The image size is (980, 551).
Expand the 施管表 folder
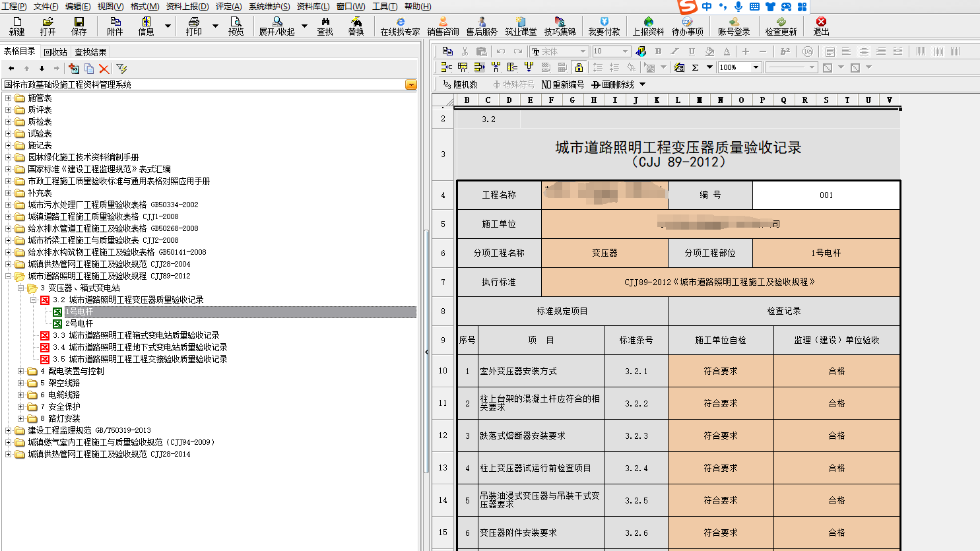pyautogui.click(x=9, y=98)
